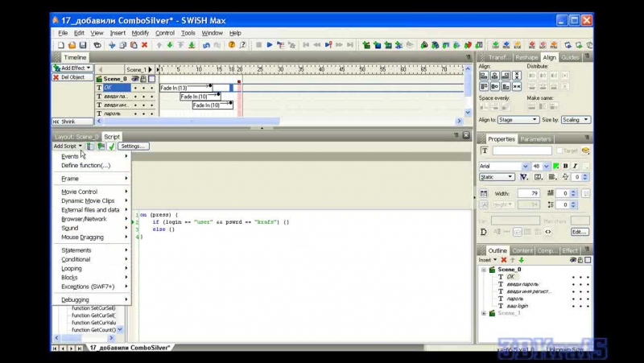This screenshot has width=644, height=363.
Task: Click the text type T icon in Properties
Action: click(485, 151)
